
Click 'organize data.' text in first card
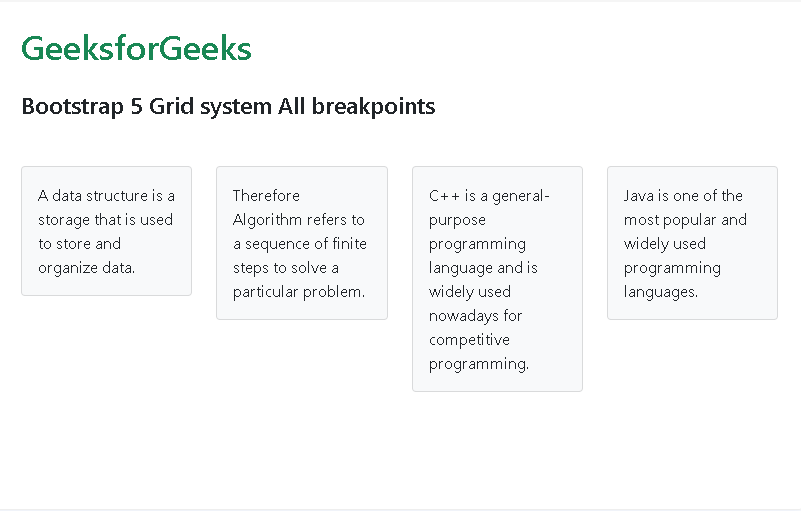(x=86, y=268)
